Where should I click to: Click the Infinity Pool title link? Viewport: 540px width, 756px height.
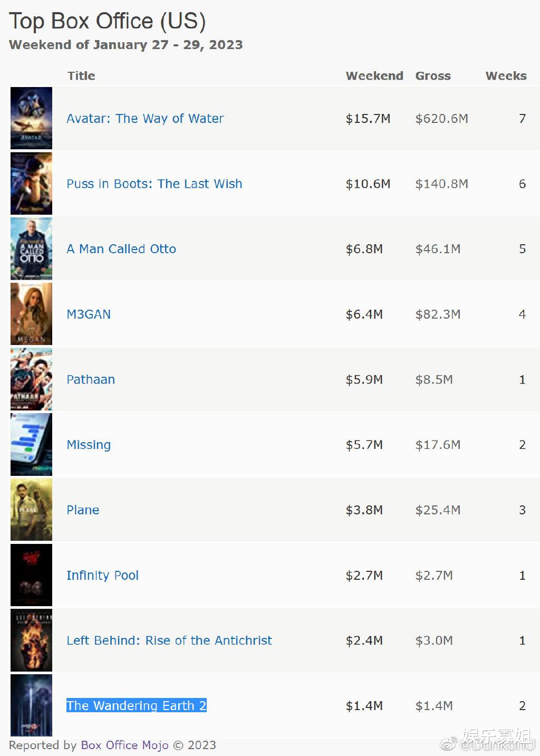[x=102, y=576]
